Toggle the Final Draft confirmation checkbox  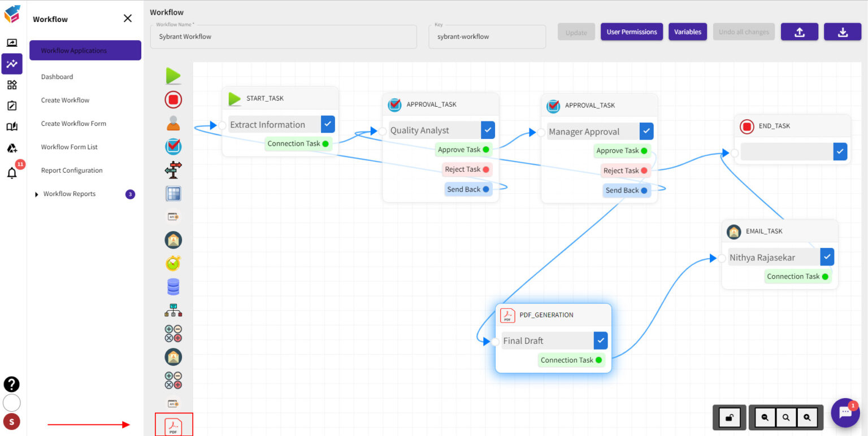coord(601,340)
